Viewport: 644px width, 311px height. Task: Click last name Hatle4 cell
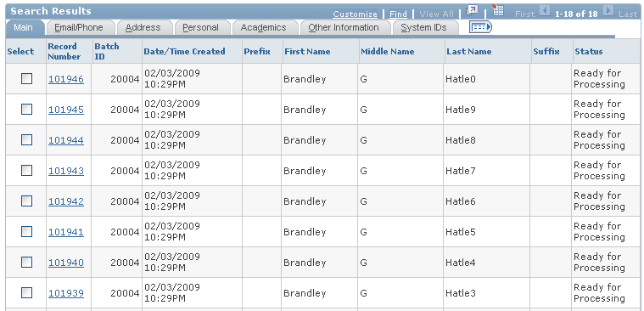[461, 263]
